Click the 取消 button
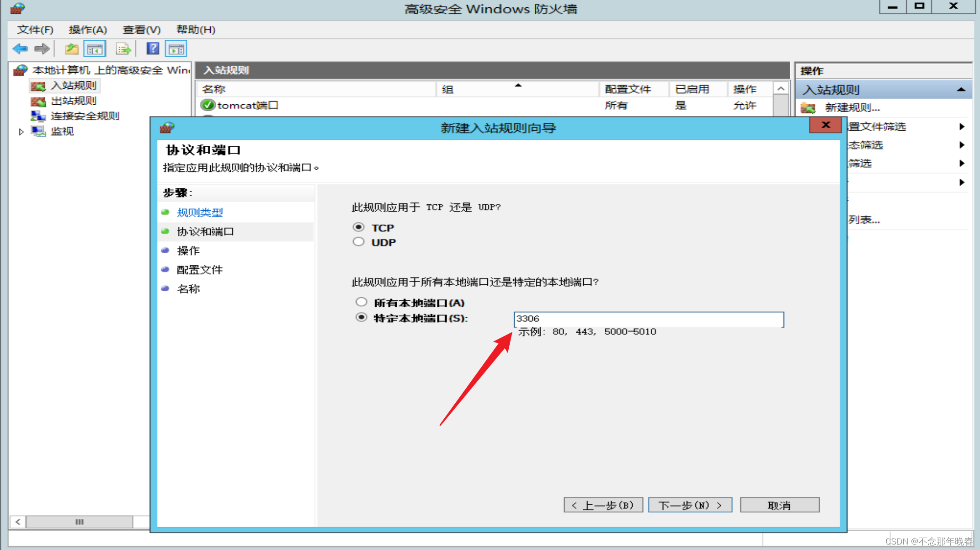 [779, 505]
